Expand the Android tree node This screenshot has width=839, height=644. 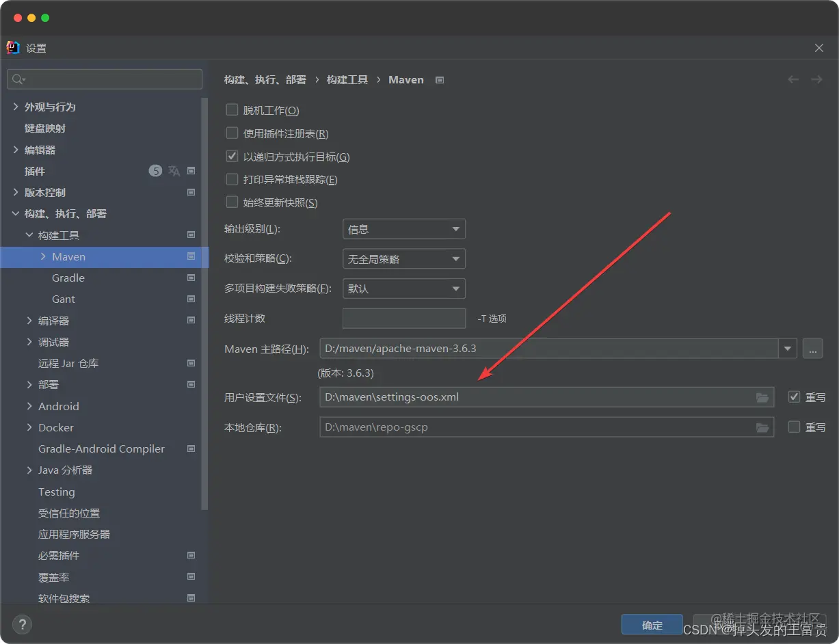point(29,406)
